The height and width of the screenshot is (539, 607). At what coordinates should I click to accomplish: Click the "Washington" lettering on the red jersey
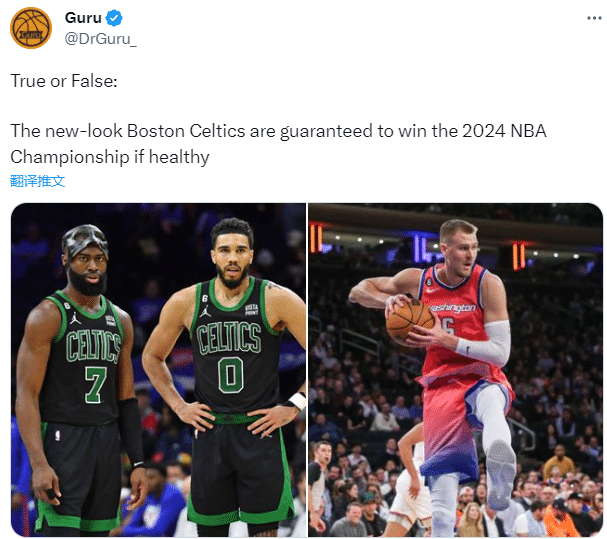pyautogui.click(x=452, y=307)
